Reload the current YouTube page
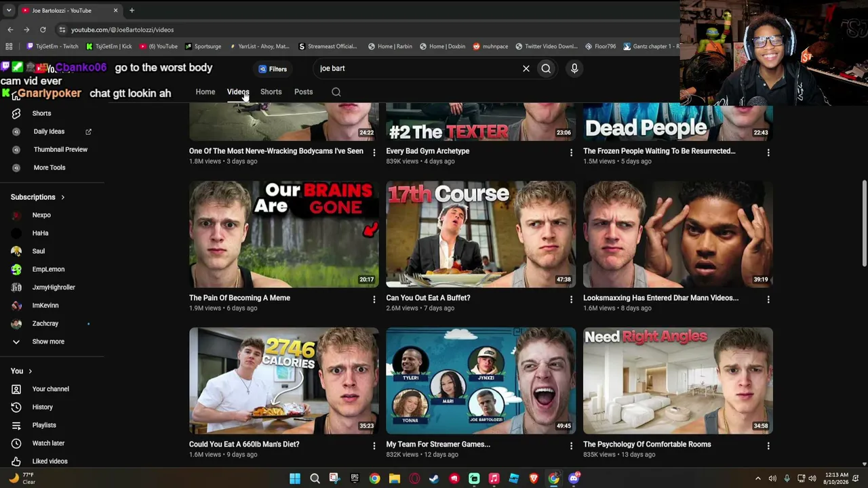The width and height of the screenshot is (868, 488). click(43, 30)
